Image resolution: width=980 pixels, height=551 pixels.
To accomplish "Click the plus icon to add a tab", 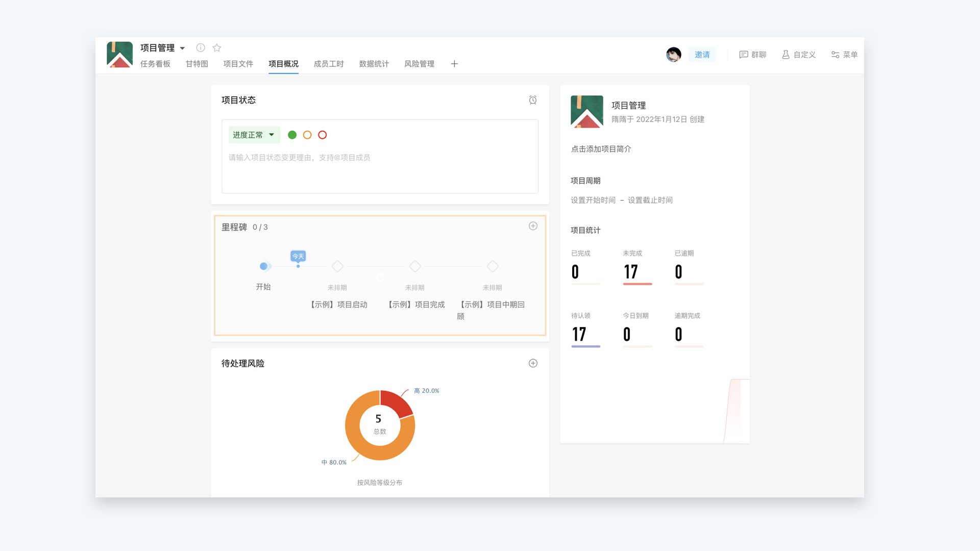I will 454,64.
